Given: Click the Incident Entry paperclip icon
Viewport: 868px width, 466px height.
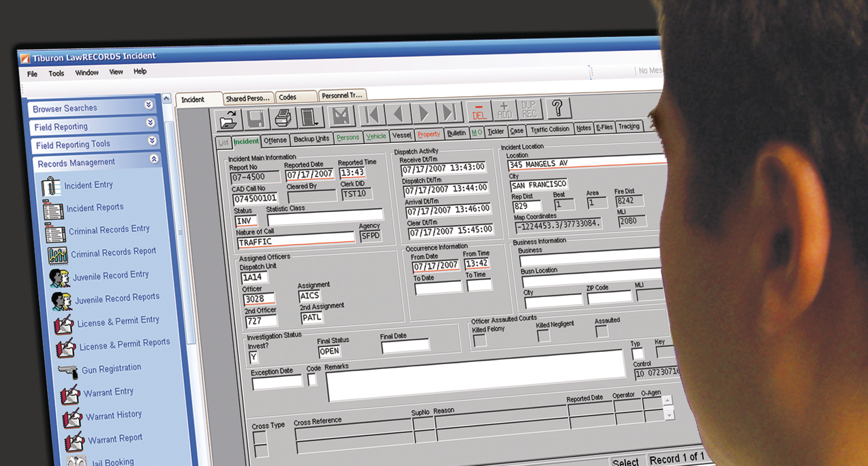Looking at the screenshot, I should tap(52, 187).
